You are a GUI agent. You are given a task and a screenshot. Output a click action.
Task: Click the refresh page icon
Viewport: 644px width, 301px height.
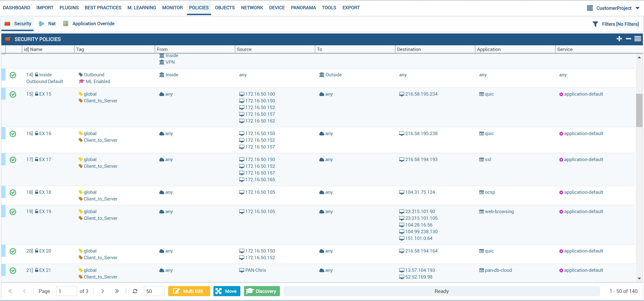click(x=135, y=291)
